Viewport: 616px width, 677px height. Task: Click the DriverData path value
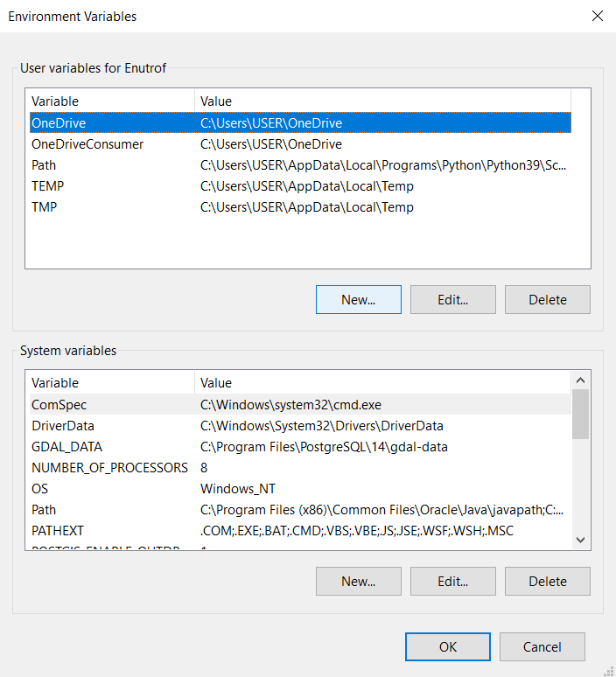[x=322, y=426]
